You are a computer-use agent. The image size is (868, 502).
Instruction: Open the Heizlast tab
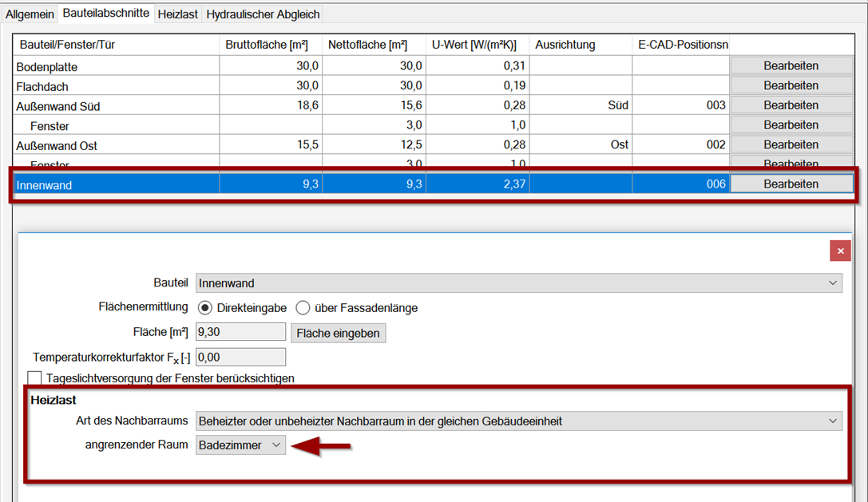click(x=177, y=14)
